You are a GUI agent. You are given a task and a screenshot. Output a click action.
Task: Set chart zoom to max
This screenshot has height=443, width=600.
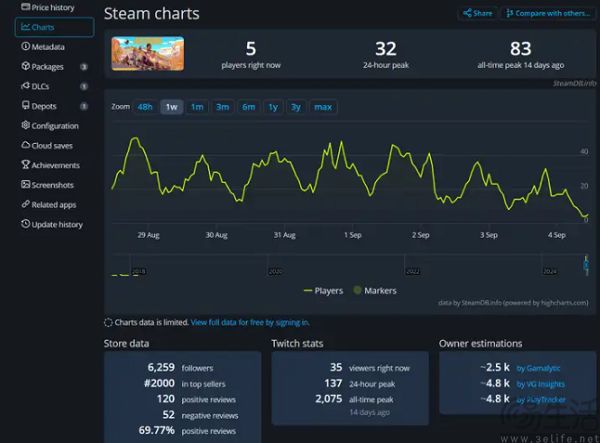[x=323, y=107]
